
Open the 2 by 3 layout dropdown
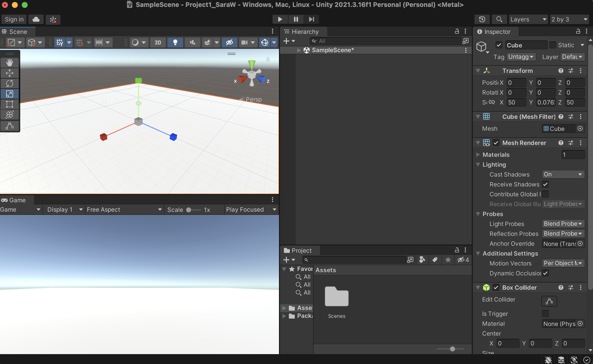click(569, 19)
